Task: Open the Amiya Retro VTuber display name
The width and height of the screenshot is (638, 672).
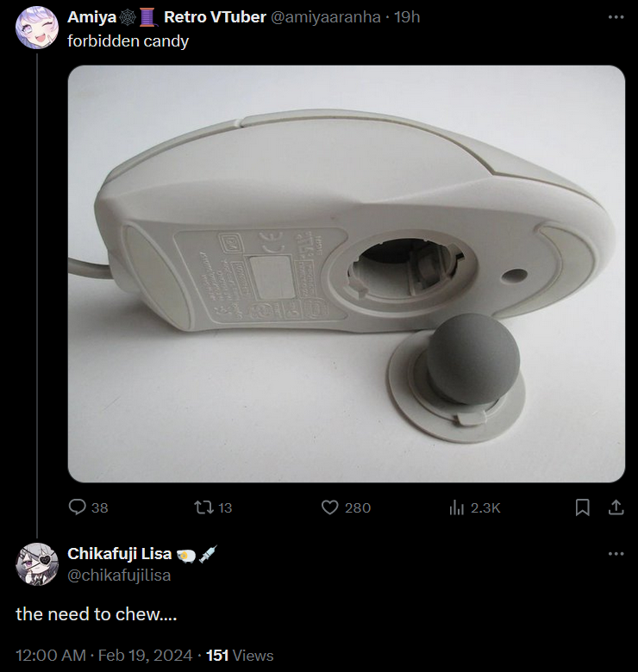Action: pyautogui.click(x=166, y=17)
